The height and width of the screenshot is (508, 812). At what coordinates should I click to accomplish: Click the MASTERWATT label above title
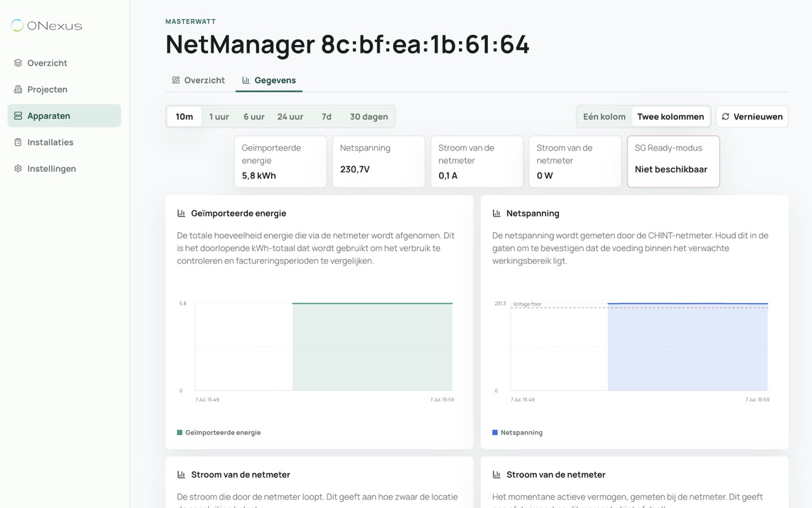[191, 22]
